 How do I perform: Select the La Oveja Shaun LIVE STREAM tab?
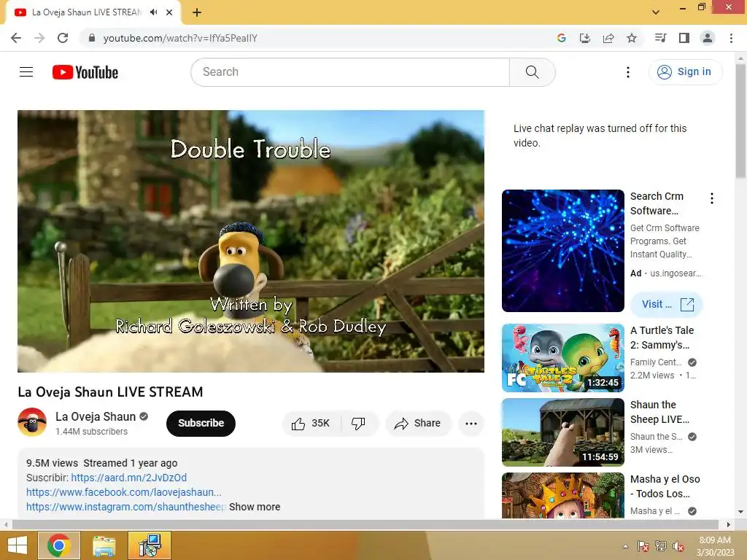(87, 12)
